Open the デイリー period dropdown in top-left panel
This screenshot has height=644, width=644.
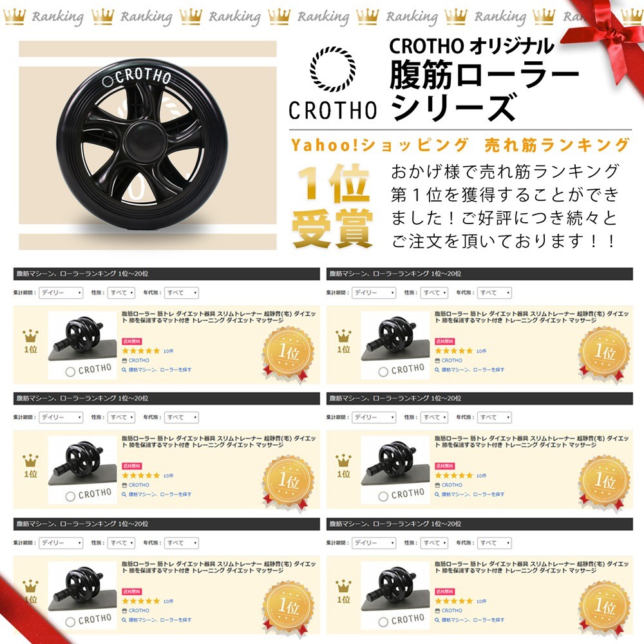61,293
